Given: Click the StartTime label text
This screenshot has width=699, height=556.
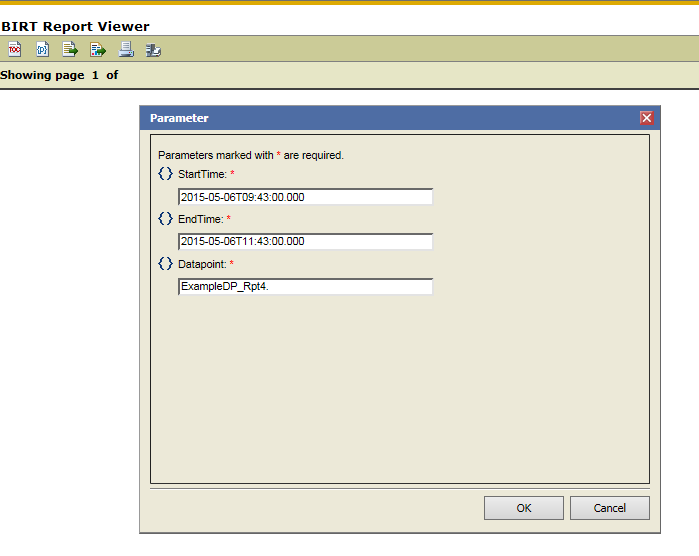Looking at the screenshot, I should click(202, 174).
